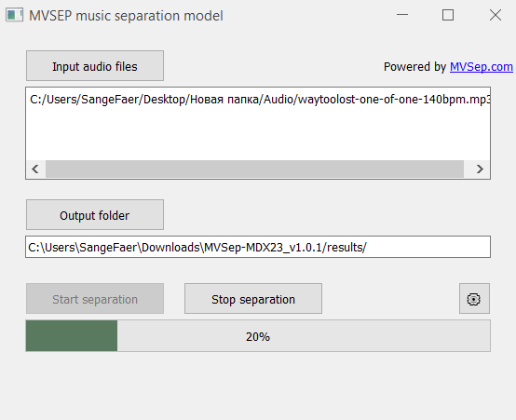The width and height of the screenshot is (516, 420).
Task: Click the left scroll arrow of file list
Action: coord(35,169)
